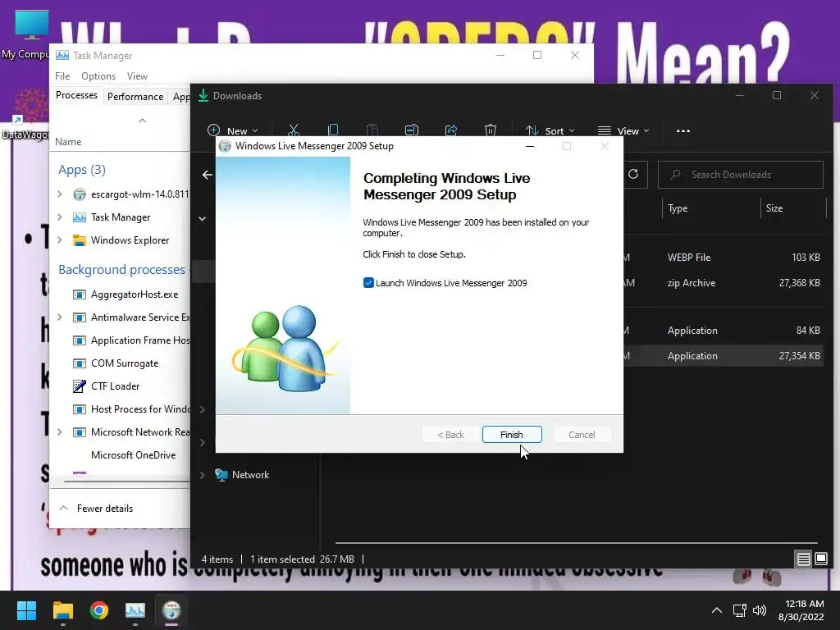Click the back arrow in Downloads
The image size is (840, 630).
208,175
